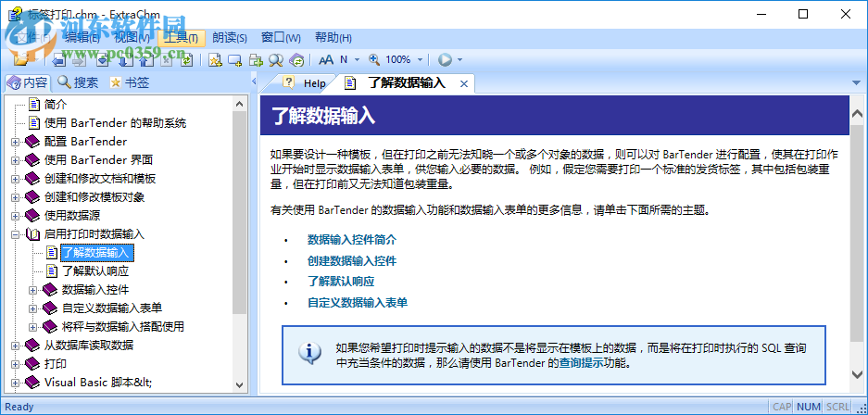This screenshot has width=868, height=415.
Task: Open the 创建数据输入控件 link
Action: (352, 261)
